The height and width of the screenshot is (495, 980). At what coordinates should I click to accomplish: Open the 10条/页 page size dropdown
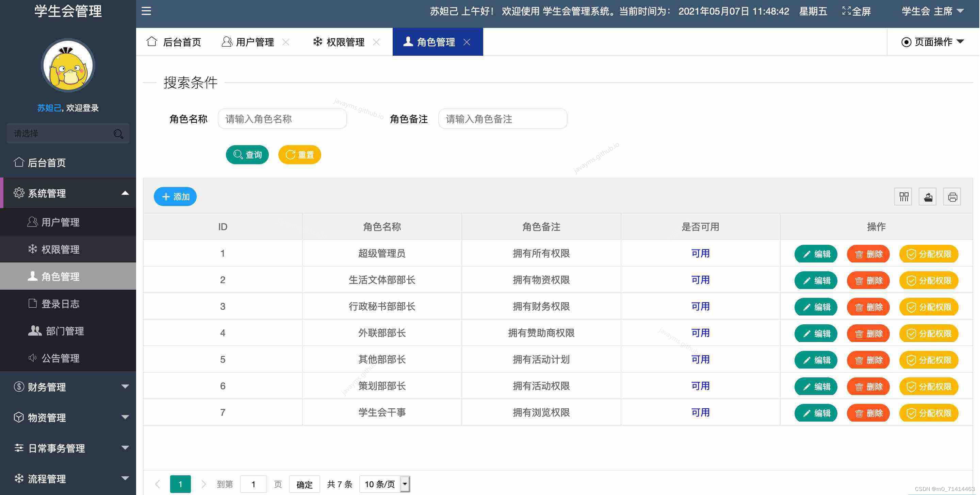(x=384, y=483)
